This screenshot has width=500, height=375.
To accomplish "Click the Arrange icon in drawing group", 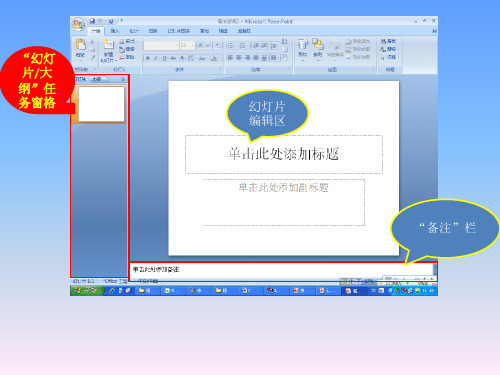I will [x=318, y=44].
